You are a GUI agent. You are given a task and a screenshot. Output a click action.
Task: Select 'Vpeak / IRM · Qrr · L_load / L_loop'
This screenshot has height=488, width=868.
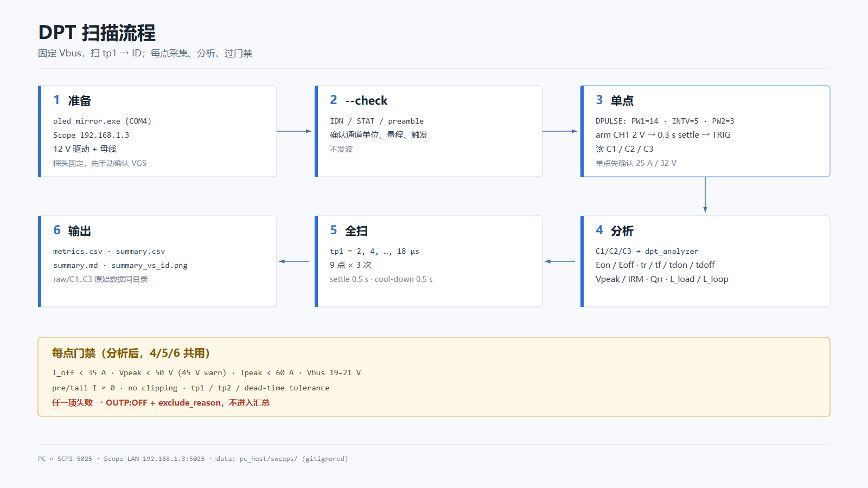tap(662, 279)
